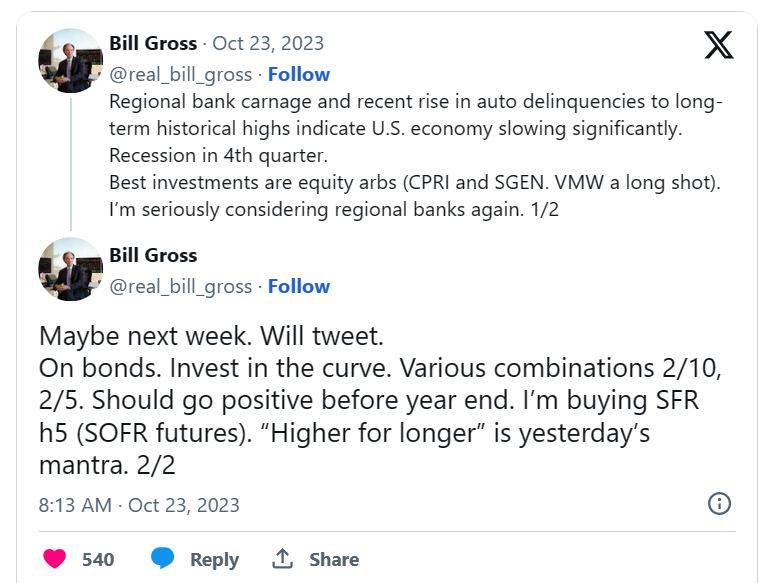Screen dimensions: 781x583
Task: Click the @real_bill_gross handle in the first tweet
Action: tap(180, 74)
